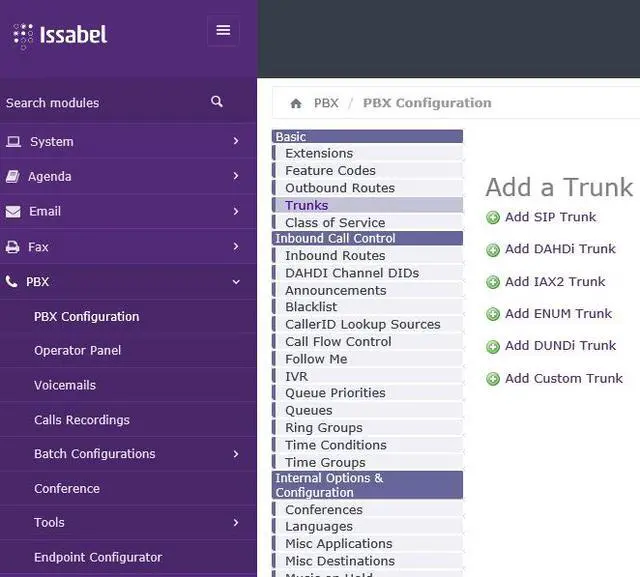Screen dimensions: 640x577
Task: Expand the Fax menu chevron
Action: pos(236,246)
